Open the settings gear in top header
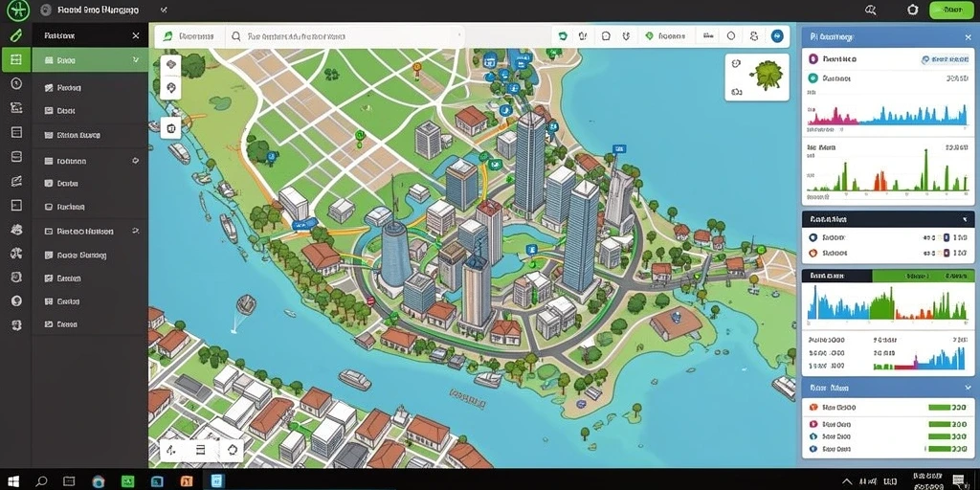The height and width of the screenshot is (490, 980). [913, 10]
